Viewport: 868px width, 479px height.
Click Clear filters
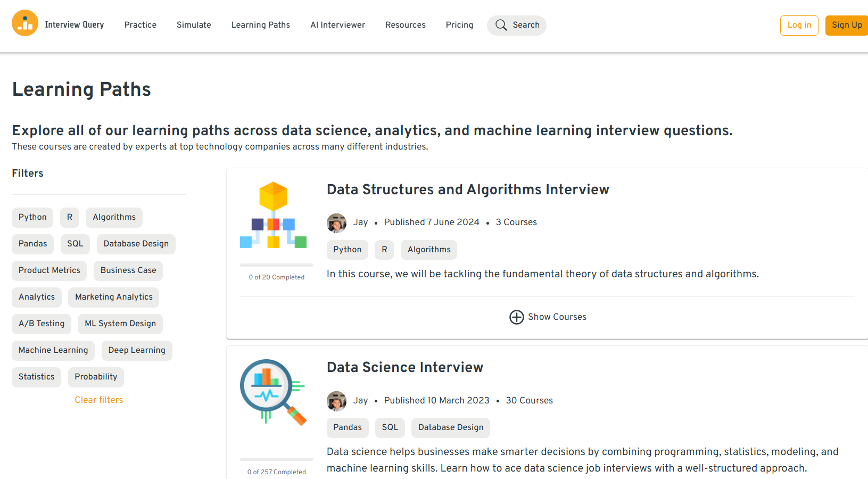tap(98, 400)
